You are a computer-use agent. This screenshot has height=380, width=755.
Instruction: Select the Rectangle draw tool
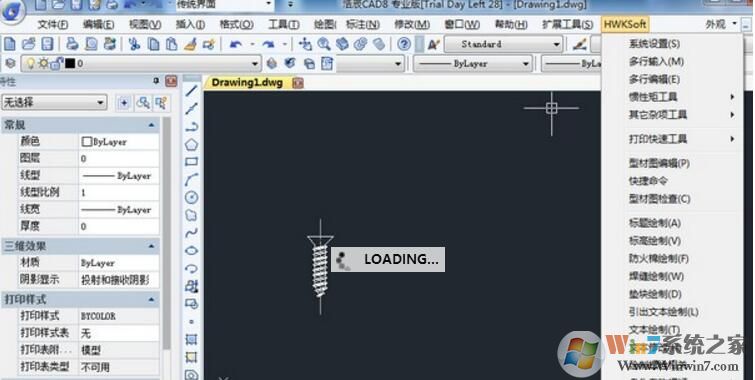pyautogui.click(x=192, y=162)
